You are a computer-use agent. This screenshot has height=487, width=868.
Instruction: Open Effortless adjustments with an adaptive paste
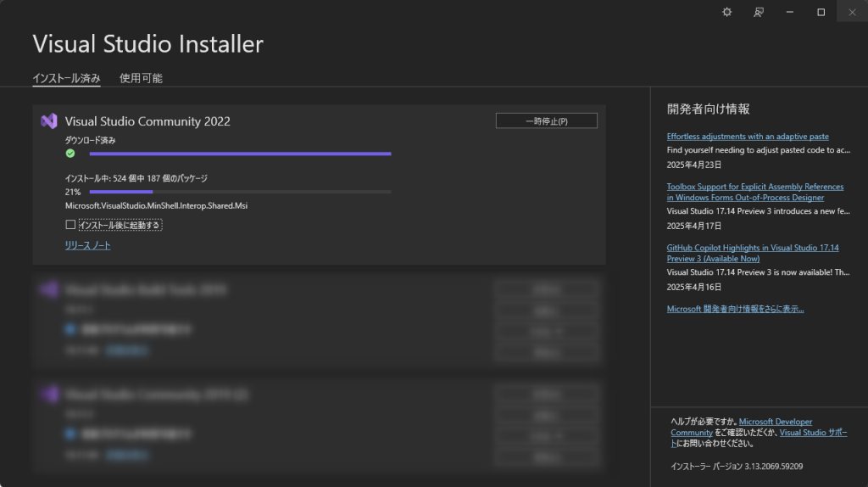point(748,137)
